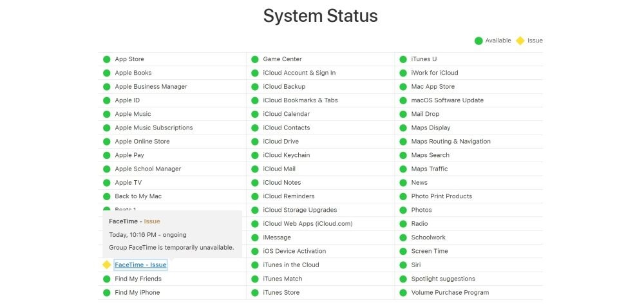Click the green Available legend icon
This screenshot has width=644, height=307.
[x=478, y=41]
